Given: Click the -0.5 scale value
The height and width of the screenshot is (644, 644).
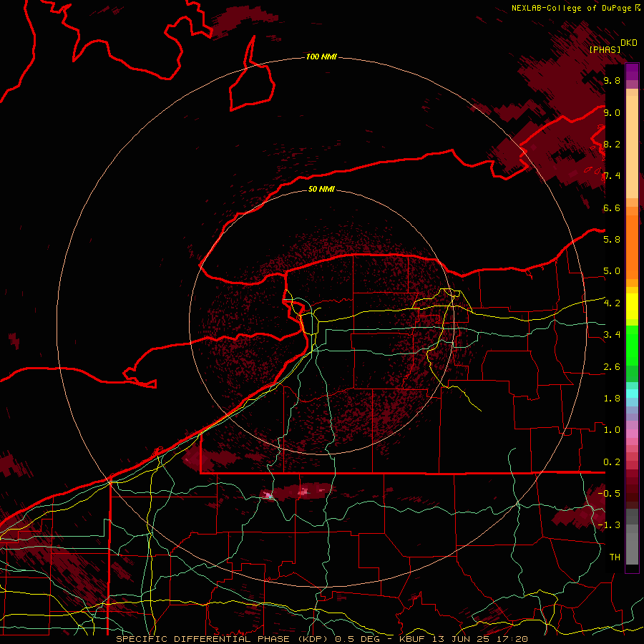Looking at the screenshot, I should pyautogui.click(x=610, y=494).
